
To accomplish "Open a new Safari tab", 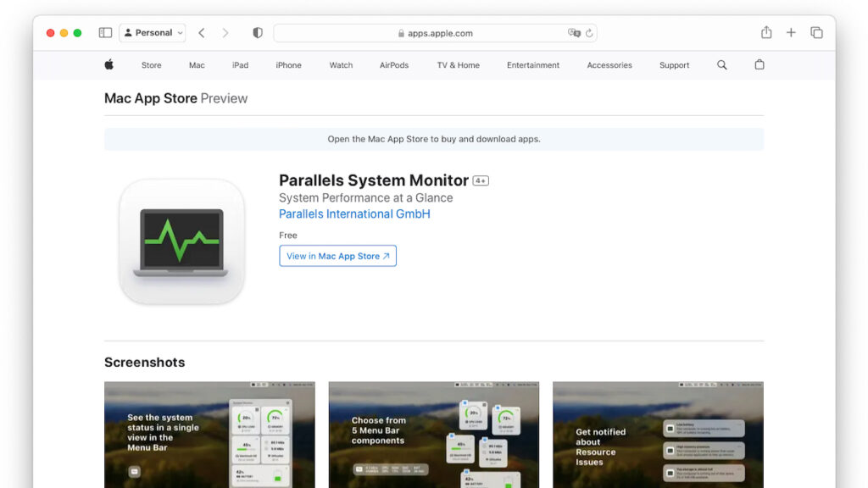I will [791, 32].
